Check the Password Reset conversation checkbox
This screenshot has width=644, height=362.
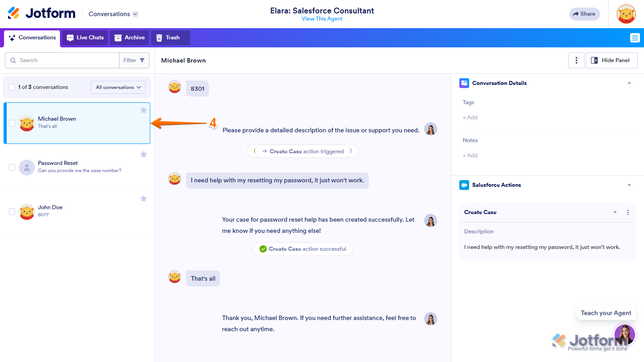pyautogui.click(x=12, y=167)
